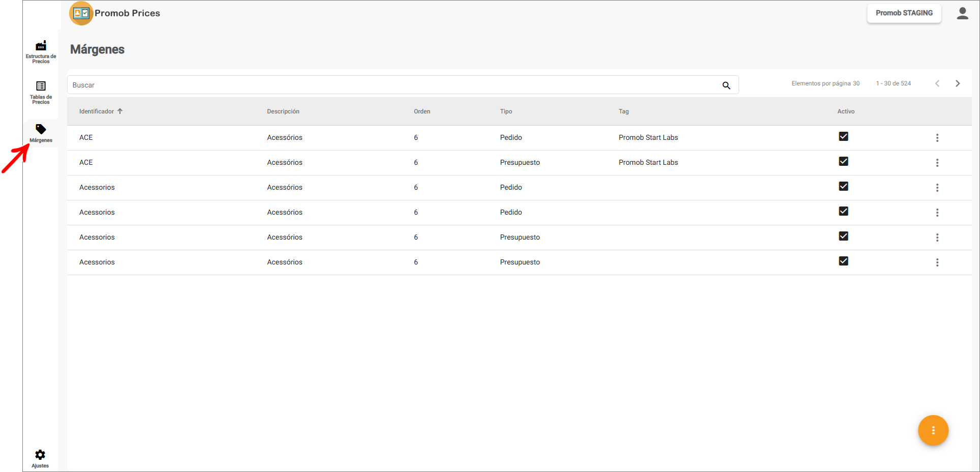The image size is (980, 472).
Task: Open Tablas de Precios in sidebar
Action: point(41,92)
